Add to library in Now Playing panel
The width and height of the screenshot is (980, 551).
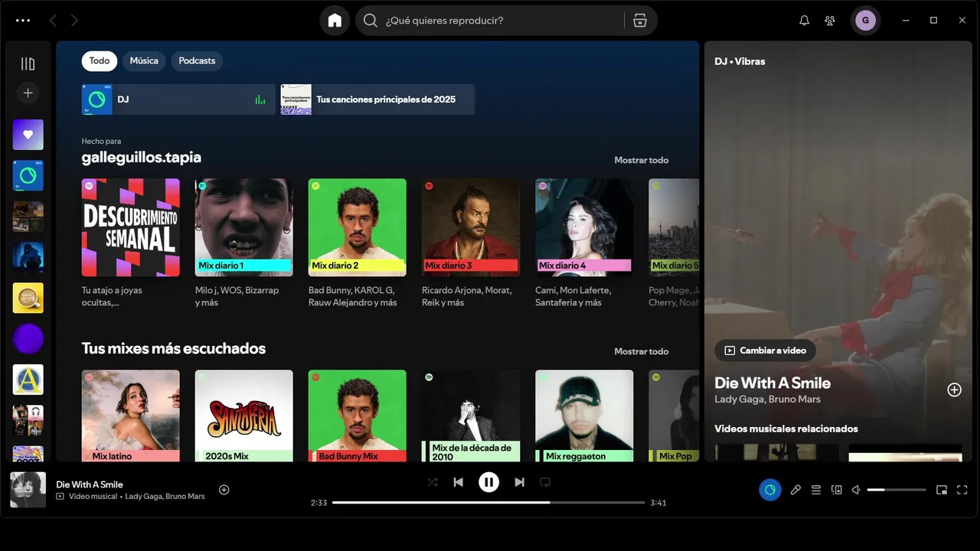pyautogui.click(x=954, y=390)
